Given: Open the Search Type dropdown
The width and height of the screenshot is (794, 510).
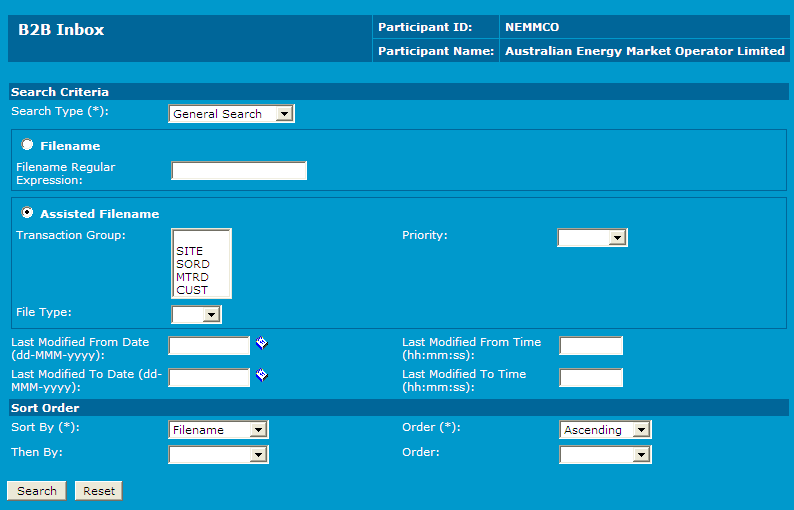Looking at the screenshot, I should tap(231, 114).
